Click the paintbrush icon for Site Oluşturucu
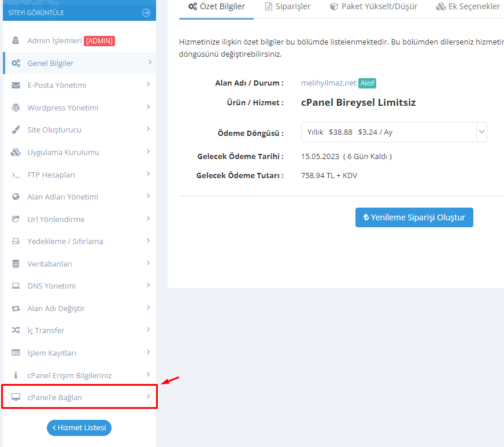 point(16,130)
